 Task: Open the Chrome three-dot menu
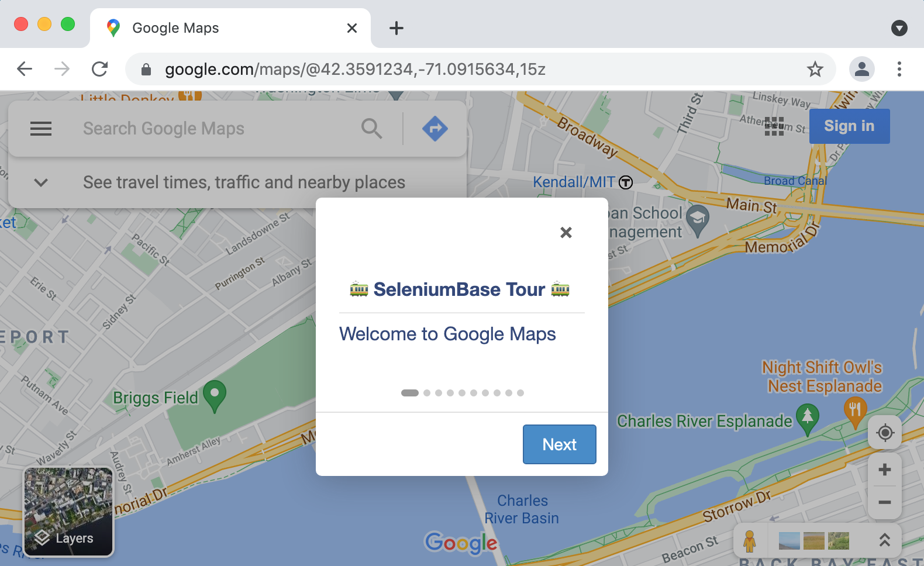pos(899,69)
